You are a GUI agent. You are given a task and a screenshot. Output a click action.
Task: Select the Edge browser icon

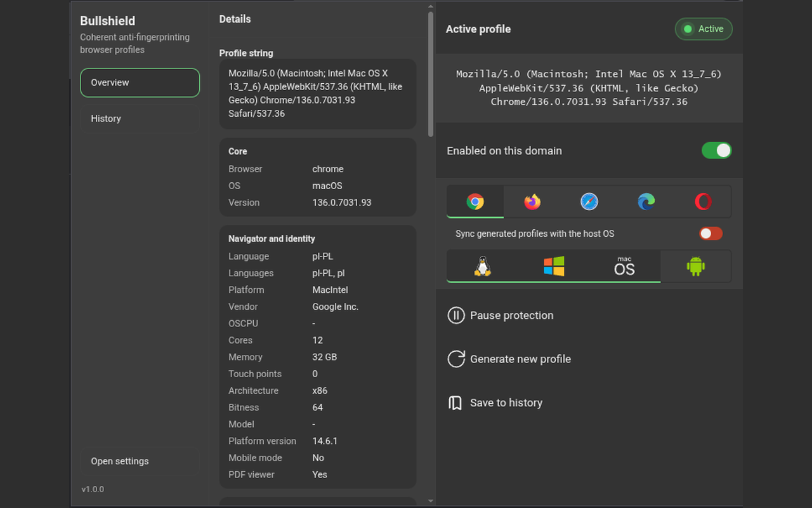646,202
